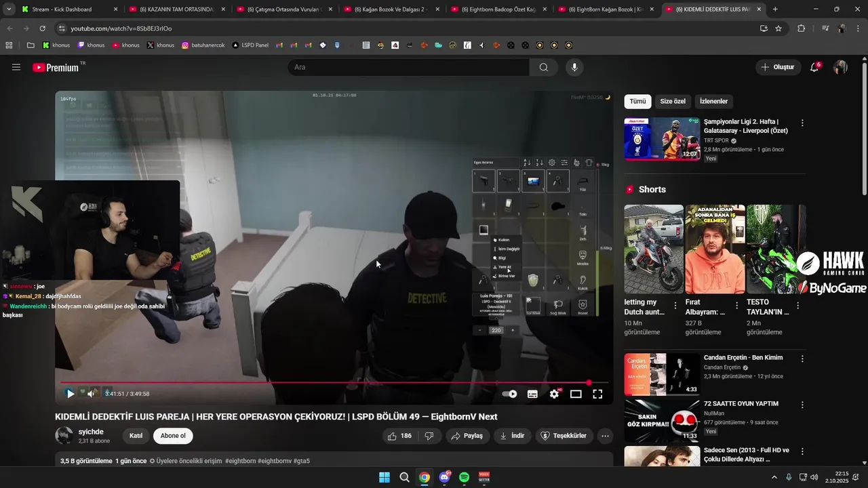Open the syichde channel name link
868x488 pixels.
coord(91,432)
